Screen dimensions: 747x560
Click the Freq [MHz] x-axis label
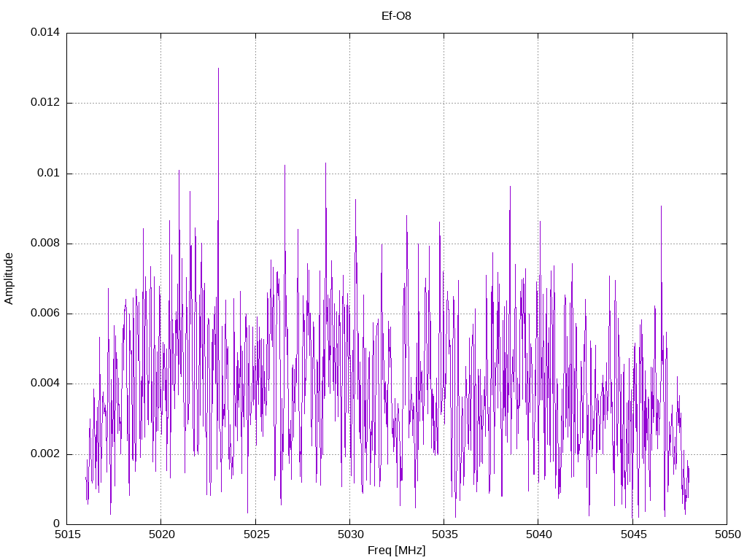coord(396,551)
